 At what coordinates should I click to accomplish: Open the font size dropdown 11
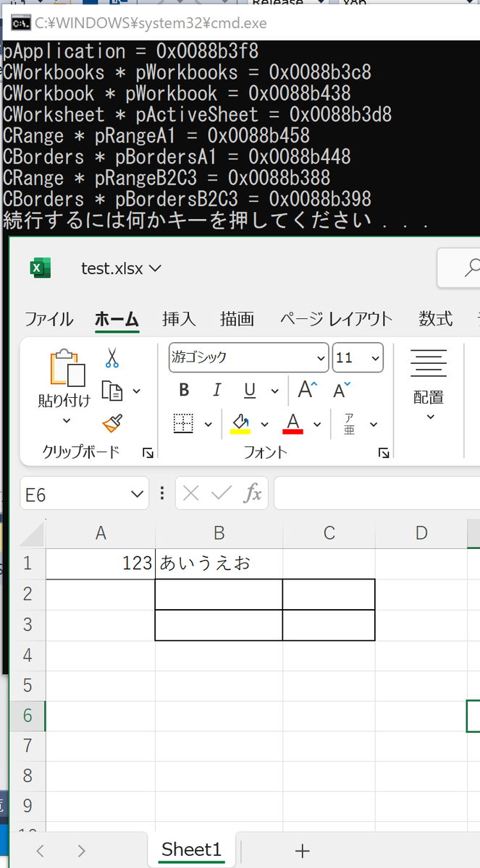(x=375, y=358)
